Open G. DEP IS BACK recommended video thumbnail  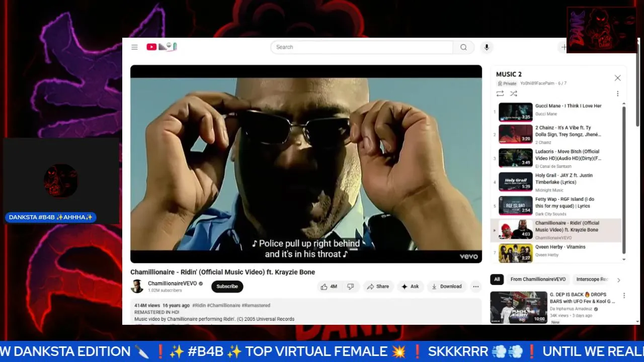click(x=519, y=307)
